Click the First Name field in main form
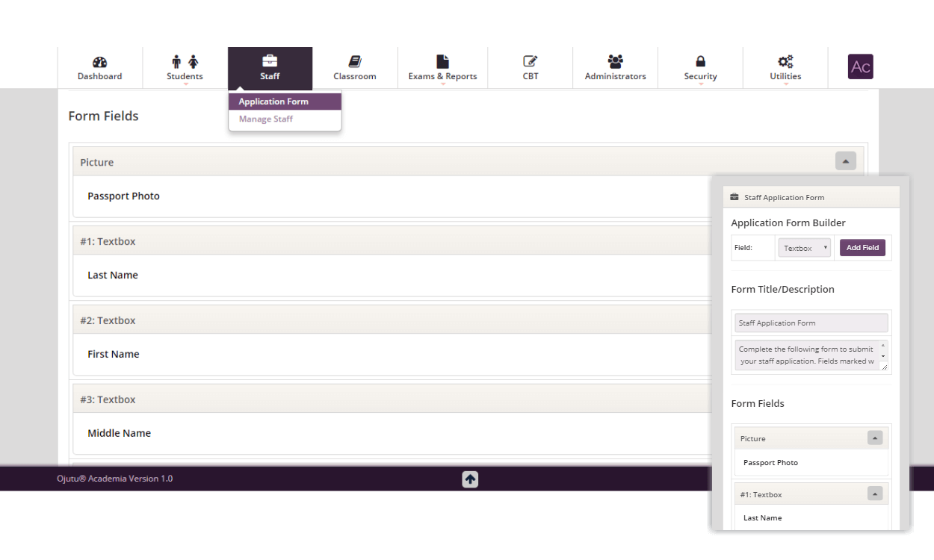The image size is (934, 560). [x=114, y=355]
